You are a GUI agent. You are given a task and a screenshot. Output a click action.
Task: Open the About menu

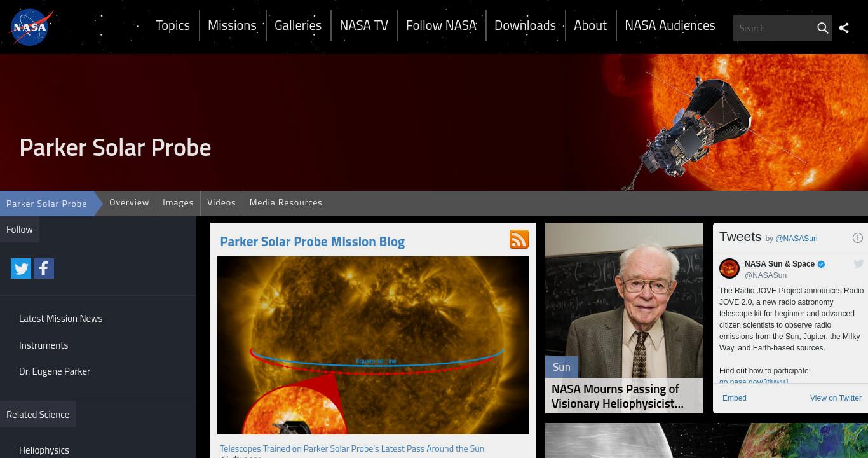tap(590, 25)
